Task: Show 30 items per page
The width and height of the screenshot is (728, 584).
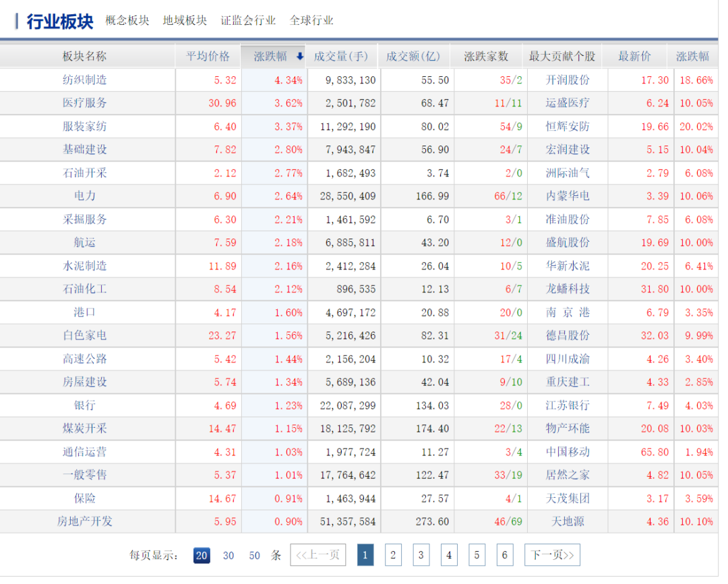Action: click(x=229, y=556)
